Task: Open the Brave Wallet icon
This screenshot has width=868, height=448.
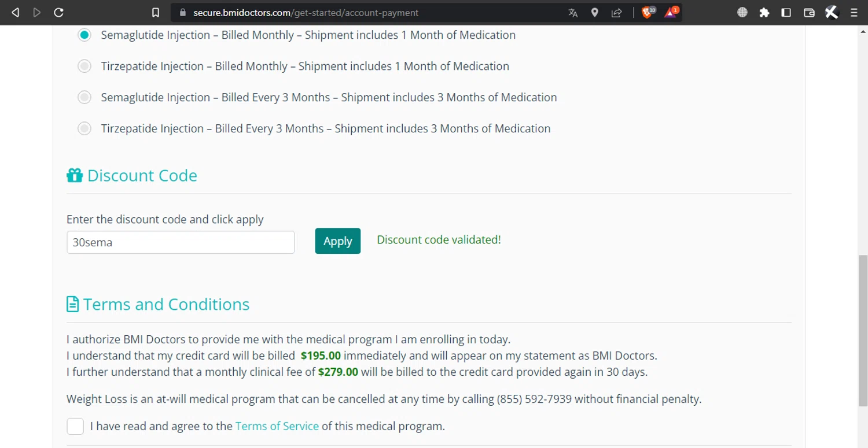Action: click(810, 13)
